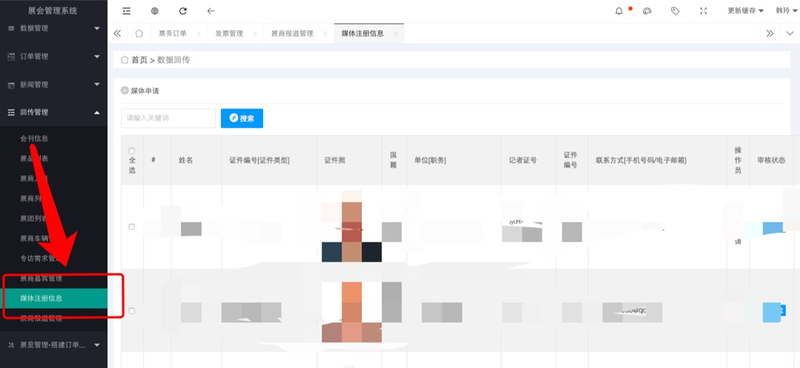Click the 展会管理系统 title
The height and width of the screenshot is (368, 800).
[x=53, y=11]
